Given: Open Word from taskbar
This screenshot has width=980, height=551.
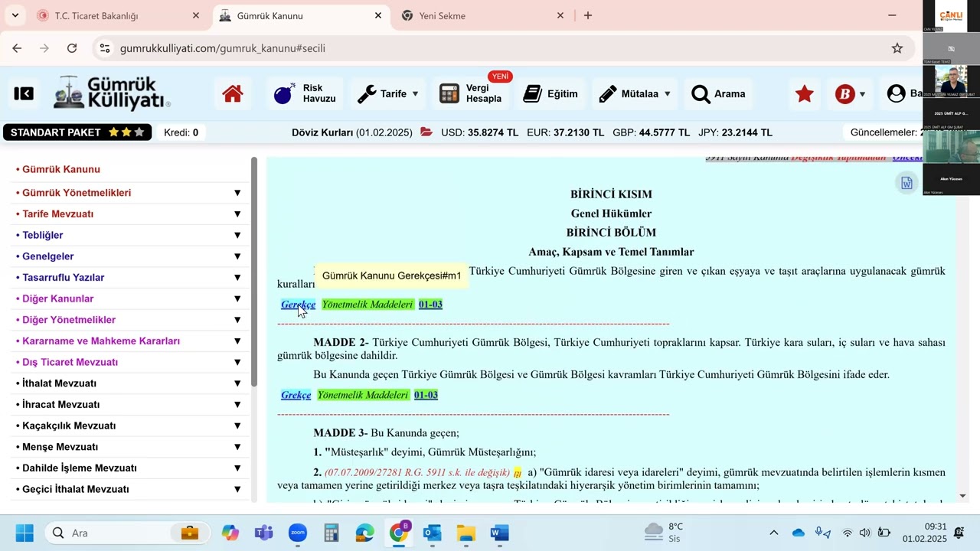Looking at the screenshot, I should click(x=500, y=533).
